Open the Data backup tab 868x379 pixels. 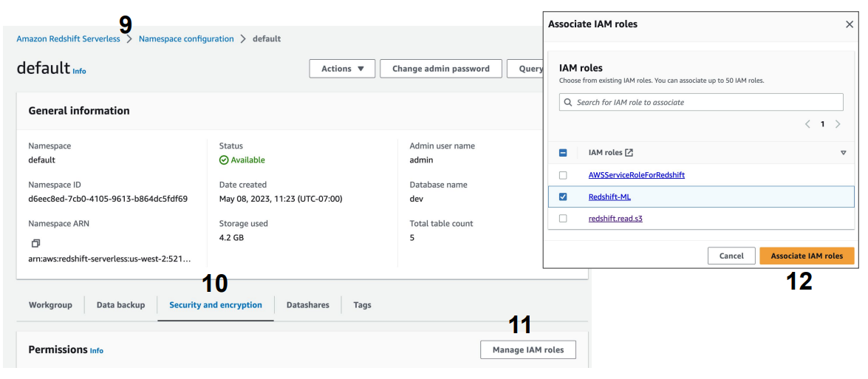point(120,305)
